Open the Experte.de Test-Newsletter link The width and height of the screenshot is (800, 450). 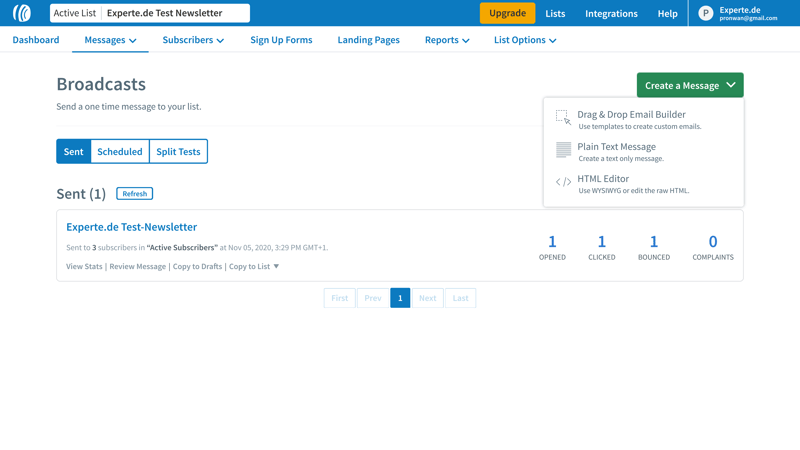tap(132, 227)
